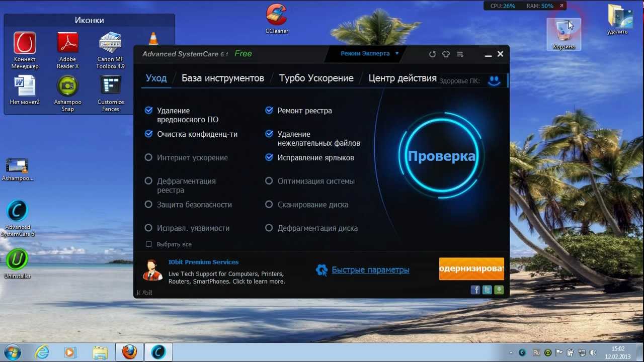Image resolution: width=644 pixels, height=362 pixels.
Task: Uncheck Исправление ярлыков option
Action: [269, 157]
